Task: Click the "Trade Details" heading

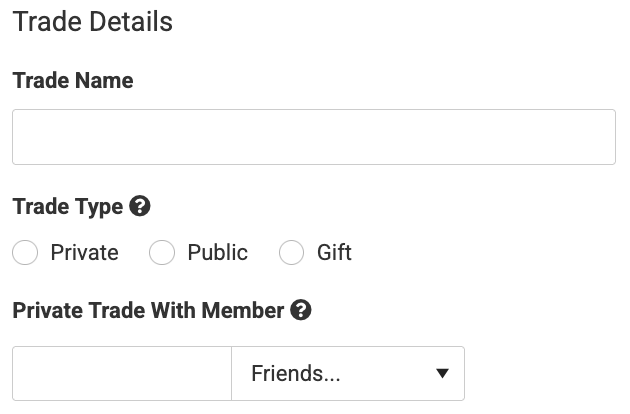Action: 93,22
